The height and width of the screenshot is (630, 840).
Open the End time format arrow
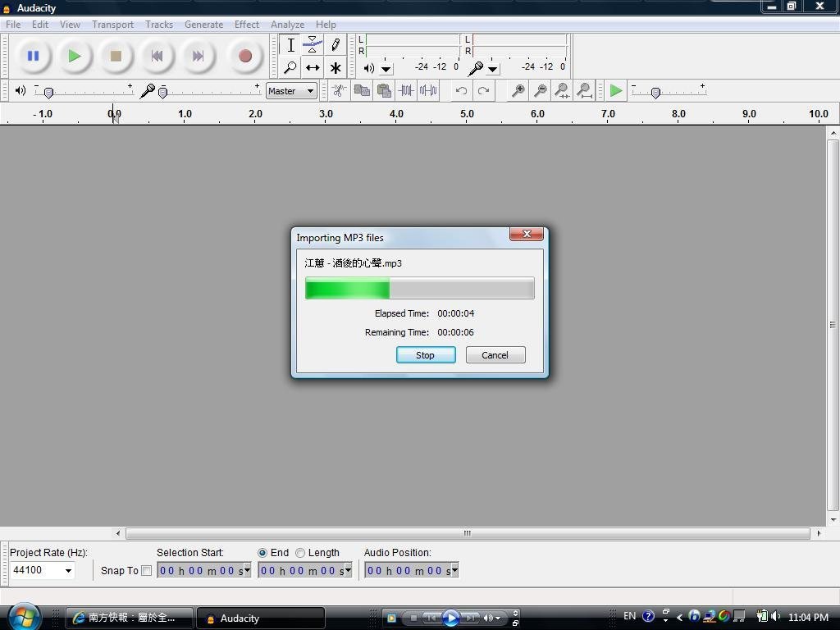348,570
